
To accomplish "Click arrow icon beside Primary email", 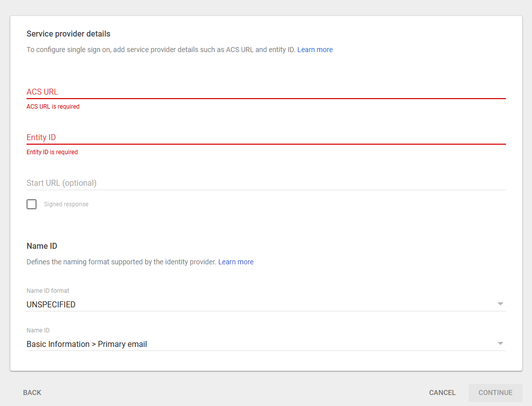I will pyautogui.click(x=500, y=343).
